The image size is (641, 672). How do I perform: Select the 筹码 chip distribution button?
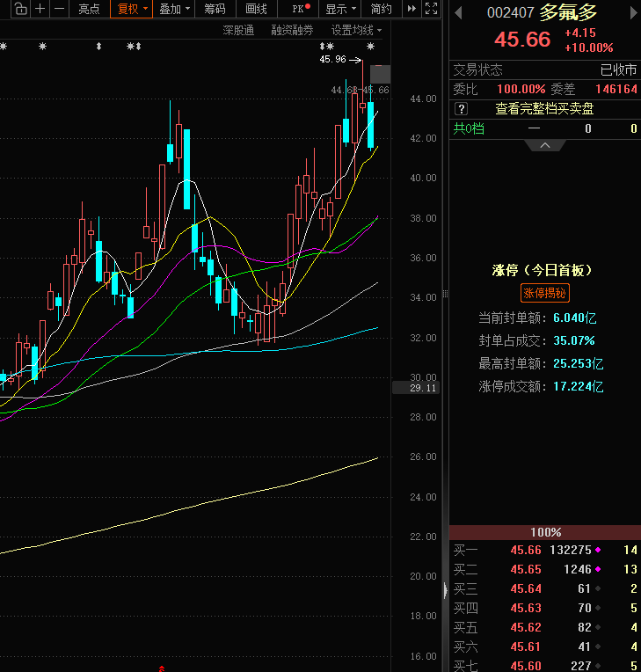(215, 9)
